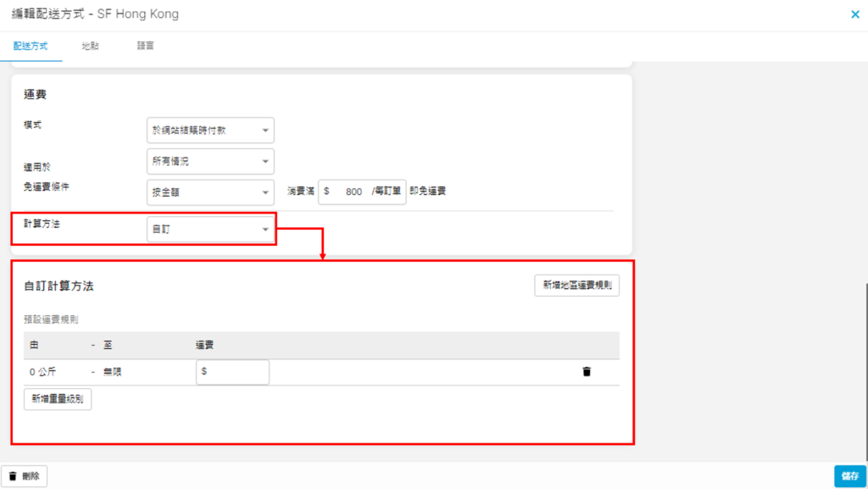Close the 編輯配送方式 dialog with the X
868x489 pixels.
pos(854,14)
